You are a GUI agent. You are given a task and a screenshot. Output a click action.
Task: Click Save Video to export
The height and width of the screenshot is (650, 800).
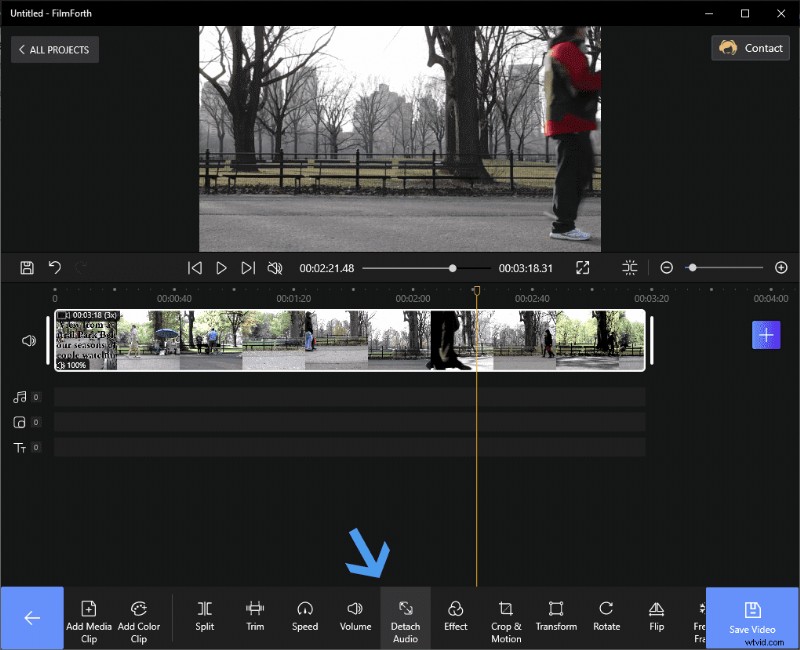coord(752,617)
